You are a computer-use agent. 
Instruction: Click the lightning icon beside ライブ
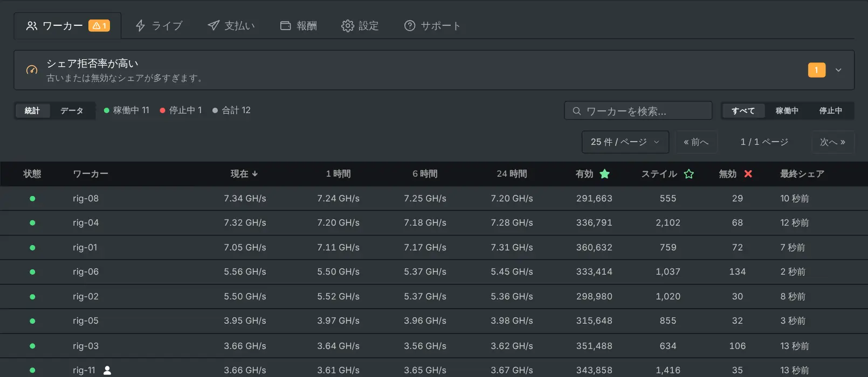140,26
